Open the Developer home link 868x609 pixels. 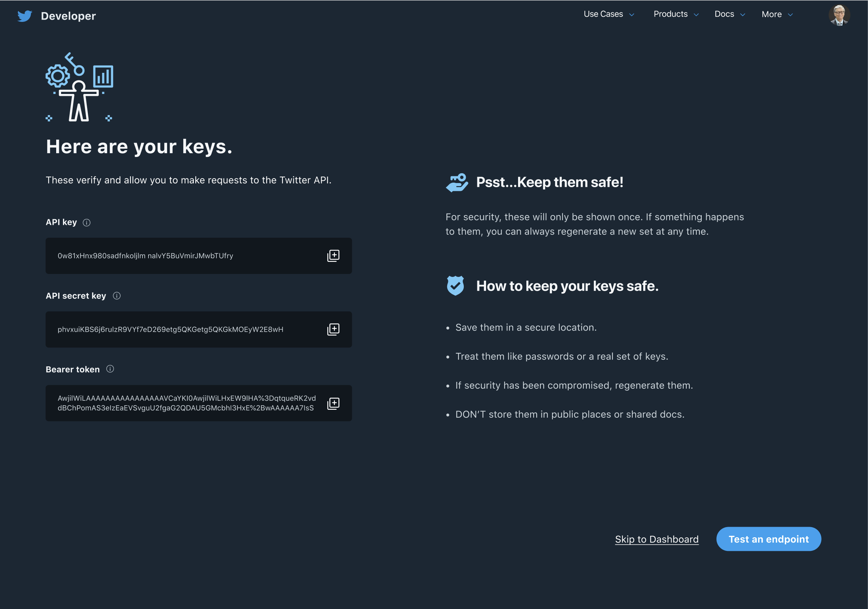point(68,16)
